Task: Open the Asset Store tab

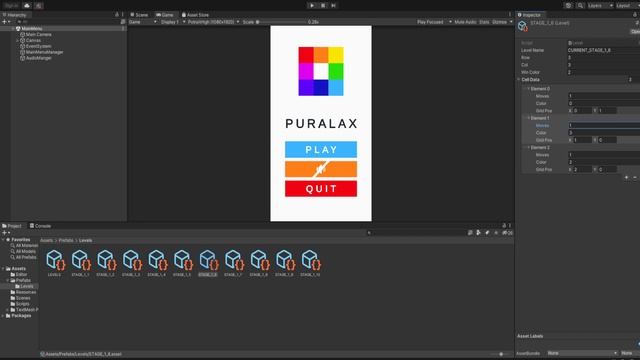Action: pos(195,15)
